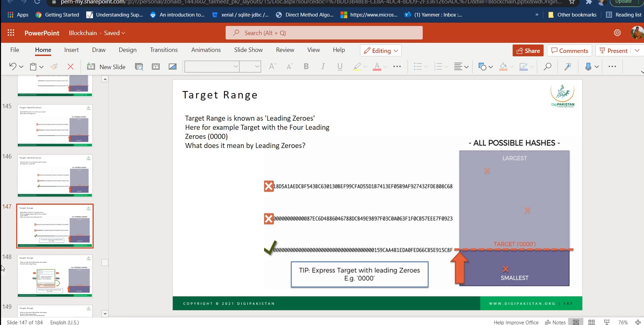Screen dimensions: 644x325
Task: Apply the red font color swatch
Action: (x=377, y=66)
